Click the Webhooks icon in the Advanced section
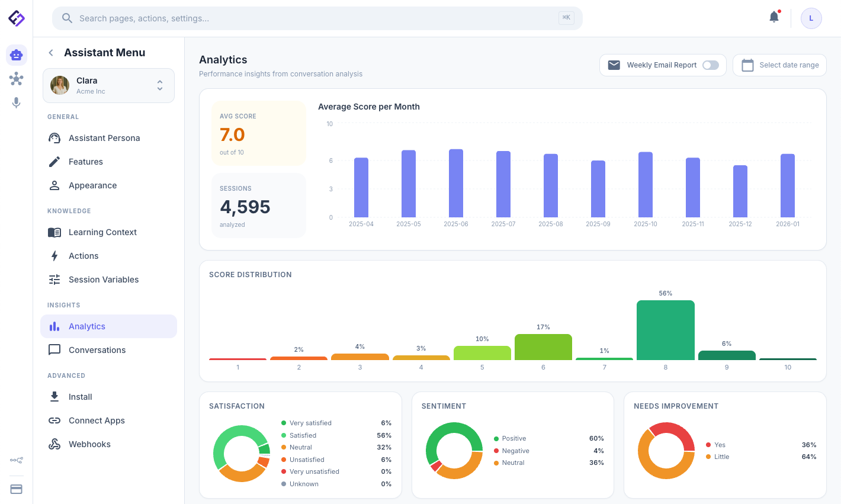Image resolution: width=841 pixels, height=504 pixels. pyautogui.click(x=54, y=444)
